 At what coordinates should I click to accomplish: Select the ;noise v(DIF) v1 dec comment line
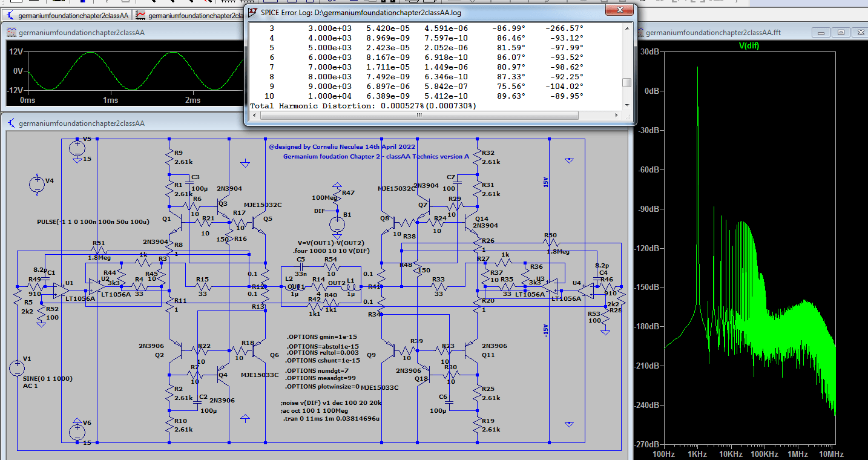tap(331, 402)
